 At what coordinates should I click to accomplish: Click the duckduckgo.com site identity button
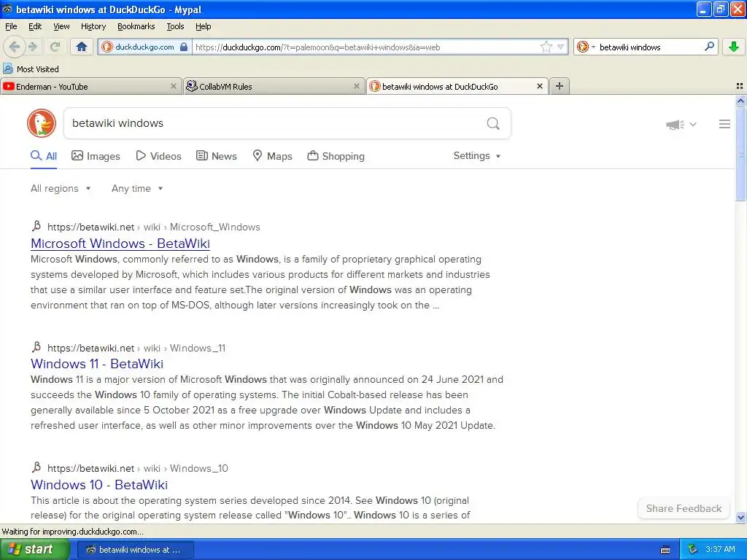point(144,47)
